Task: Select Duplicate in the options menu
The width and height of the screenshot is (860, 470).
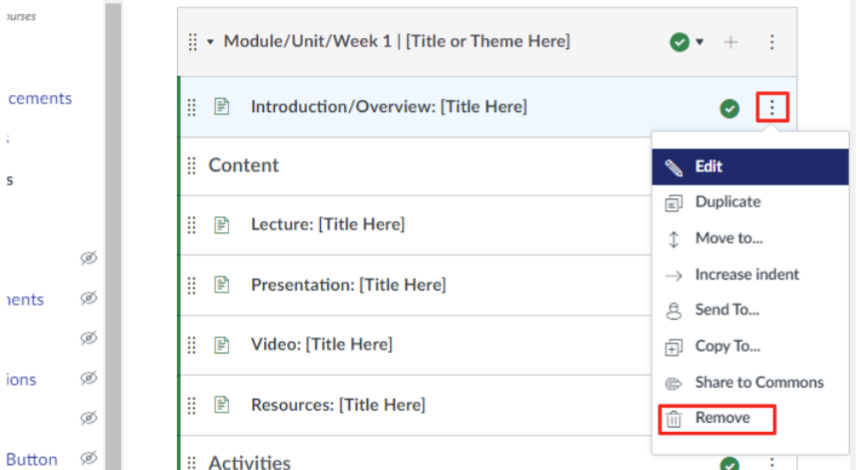Action: tap(727, 202)
